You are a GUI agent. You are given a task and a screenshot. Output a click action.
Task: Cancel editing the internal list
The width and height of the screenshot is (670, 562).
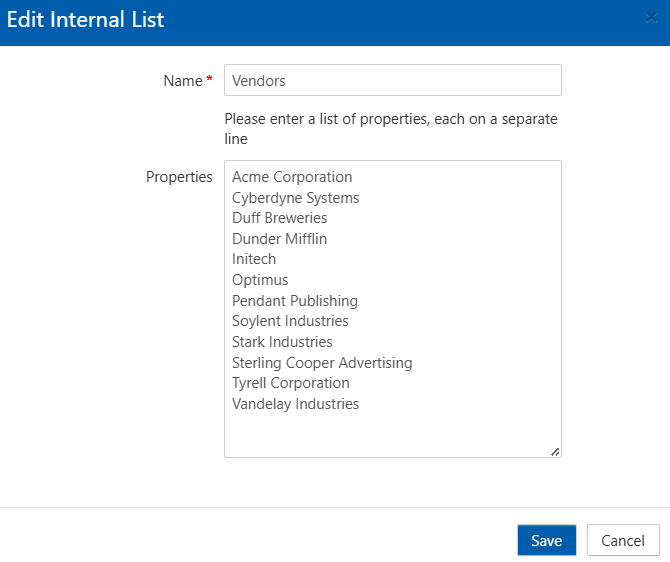click(x=623, y=540)
